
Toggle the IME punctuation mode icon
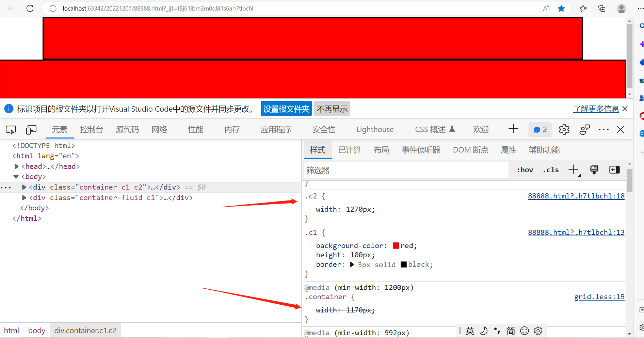[x=497, y=331]
